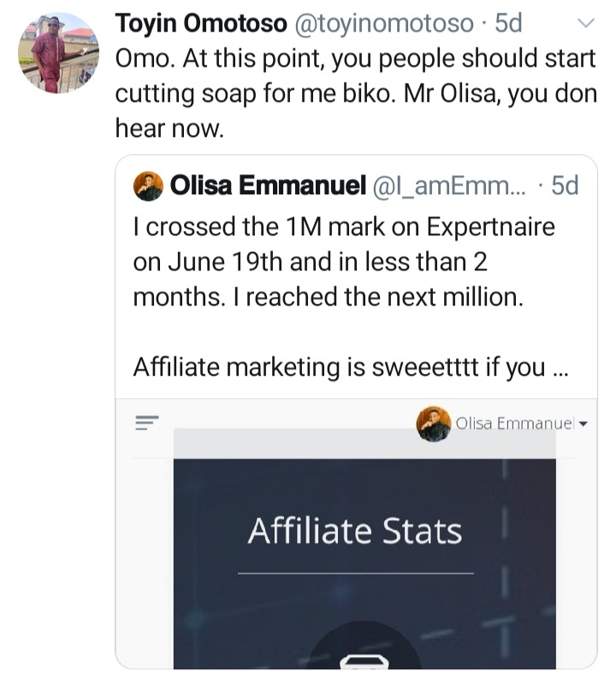The height and width of the screenshot is (683, 616).
Task: Click the basket icon below Affiliate Stats
Action: 364,661
